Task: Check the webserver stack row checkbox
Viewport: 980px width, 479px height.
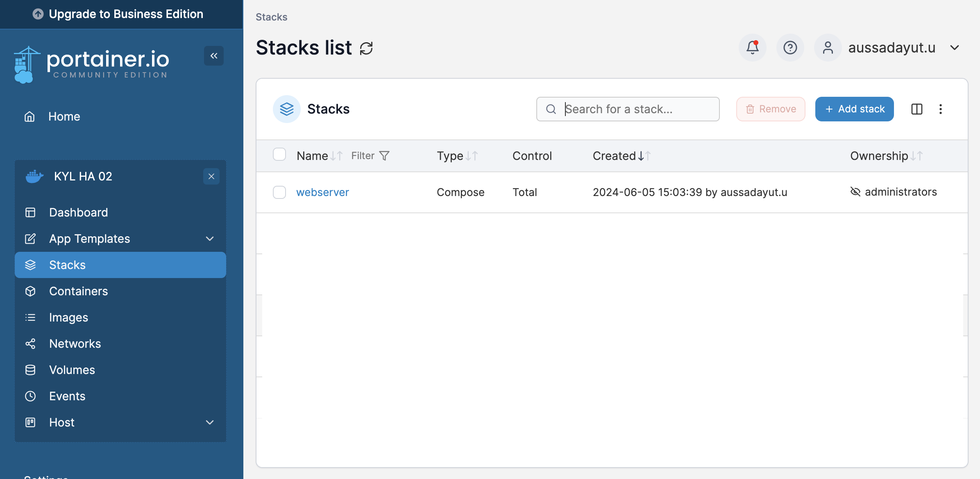Action: 279,192
